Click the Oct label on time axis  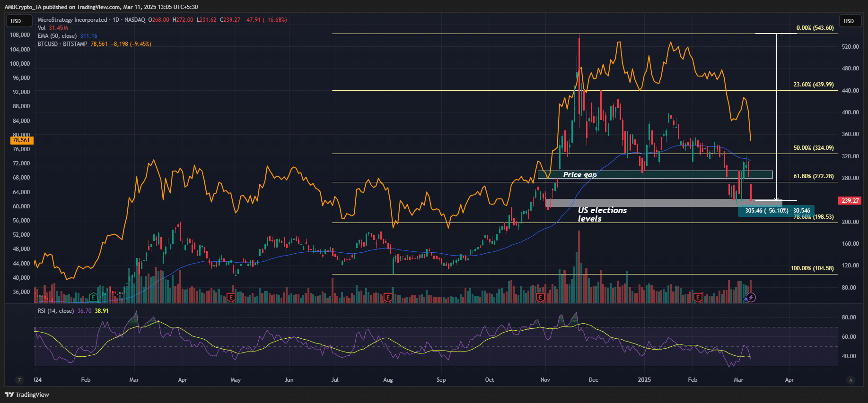[490, 380]
